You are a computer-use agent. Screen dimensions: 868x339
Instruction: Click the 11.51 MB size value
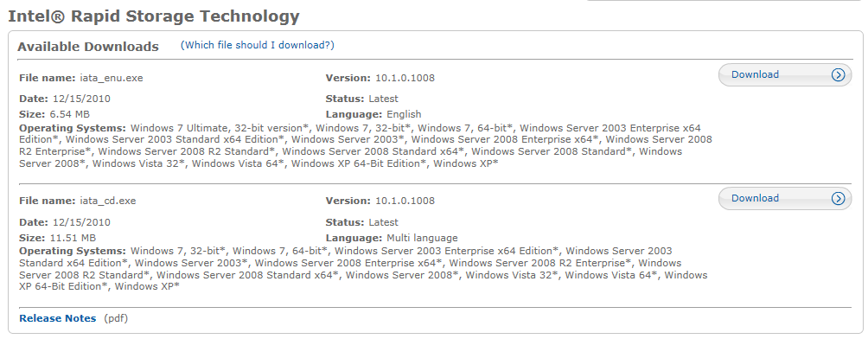click(72, 238)
